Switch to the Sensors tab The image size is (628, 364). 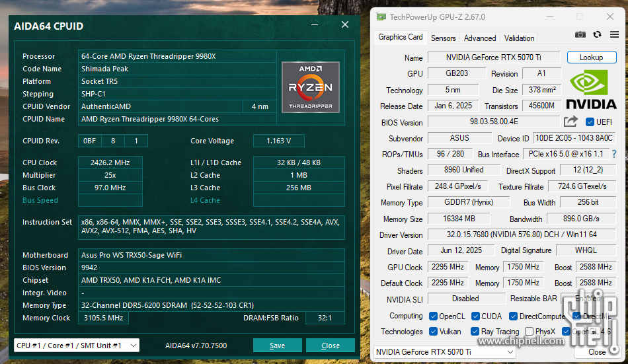[443, 38]
